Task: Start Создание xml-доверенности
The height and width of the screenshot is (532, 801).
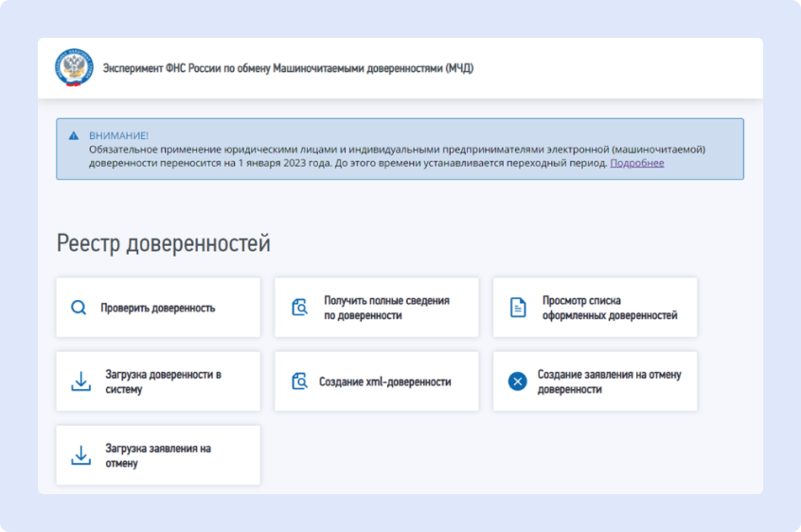Action: click(384, 381)
